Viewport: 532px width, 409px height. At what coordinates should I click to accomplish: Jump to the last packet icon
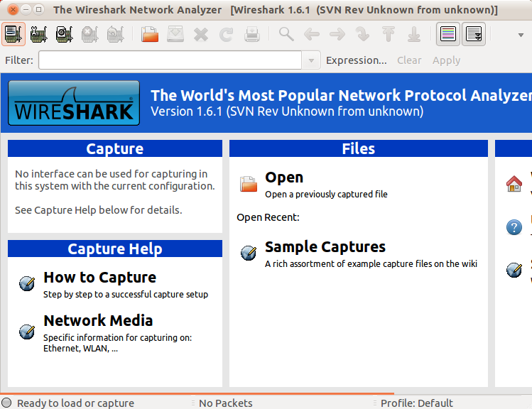[x=414, y=34]
